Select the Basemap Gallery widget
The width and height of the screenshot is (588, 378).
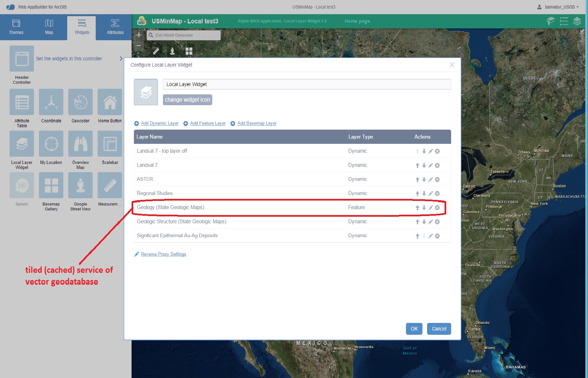pyautogui.click(x=51, y=185)
